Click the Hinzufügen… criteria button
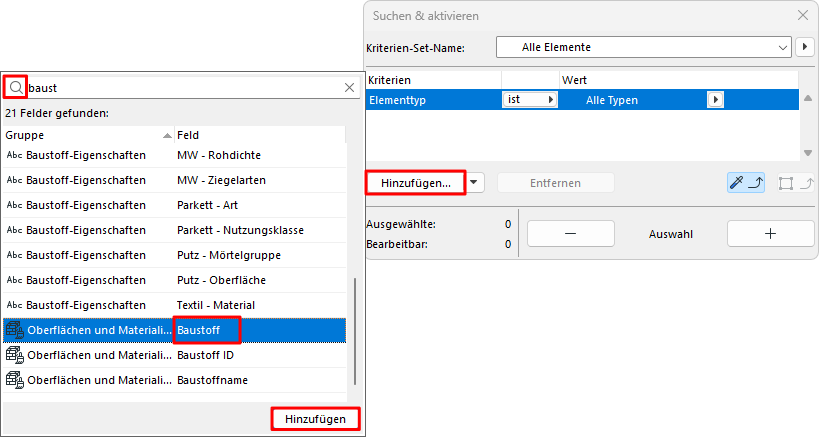Screen dimensions: 819x438 click(415, 182)
